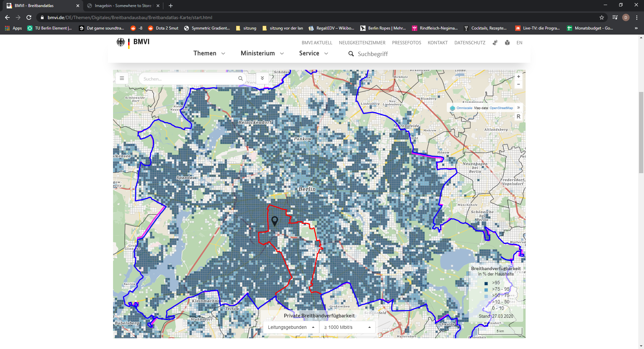Click the page vertical scrollbar thumb

641,133
